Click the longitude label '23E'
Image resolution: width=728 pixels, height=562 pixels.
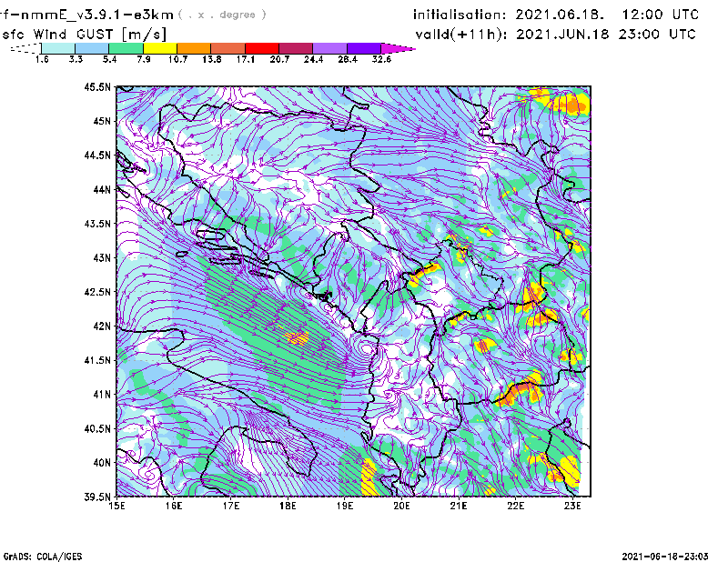(572, 506)
